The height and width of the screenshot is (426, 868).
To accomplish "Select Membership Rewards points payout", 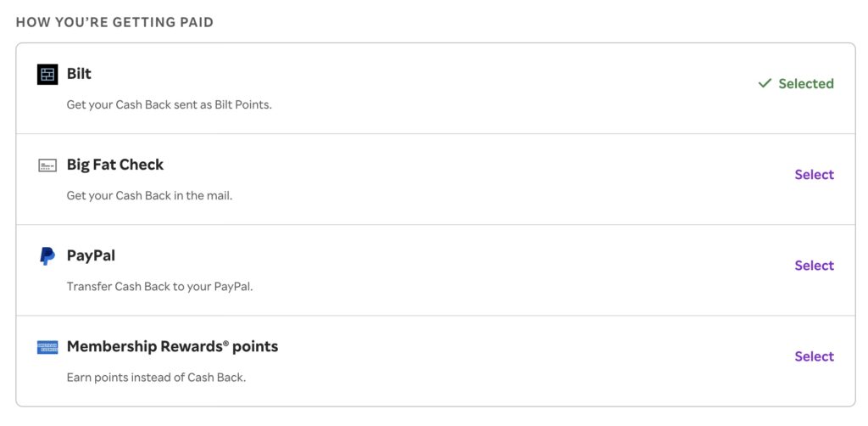I will tap(814, 356).
